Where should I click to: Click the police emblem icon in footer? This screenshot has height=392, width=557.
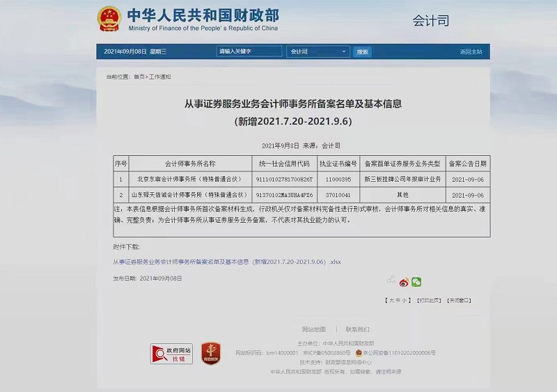[x=359, y=353]
